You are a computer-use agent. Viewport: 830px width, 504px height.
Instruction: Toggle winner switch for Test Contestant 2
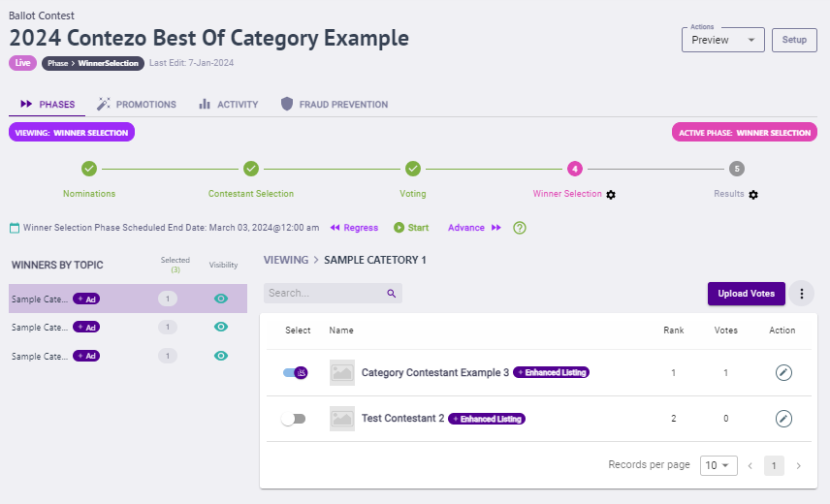point(294,419)
